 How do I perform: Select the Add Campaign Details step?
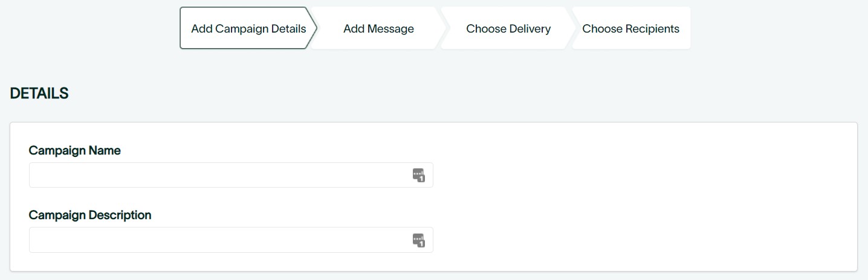tap(248, 28)
